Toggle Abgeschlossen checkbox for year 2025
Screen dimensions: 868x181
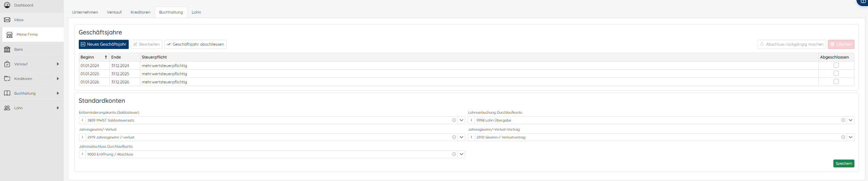[836, 73]
